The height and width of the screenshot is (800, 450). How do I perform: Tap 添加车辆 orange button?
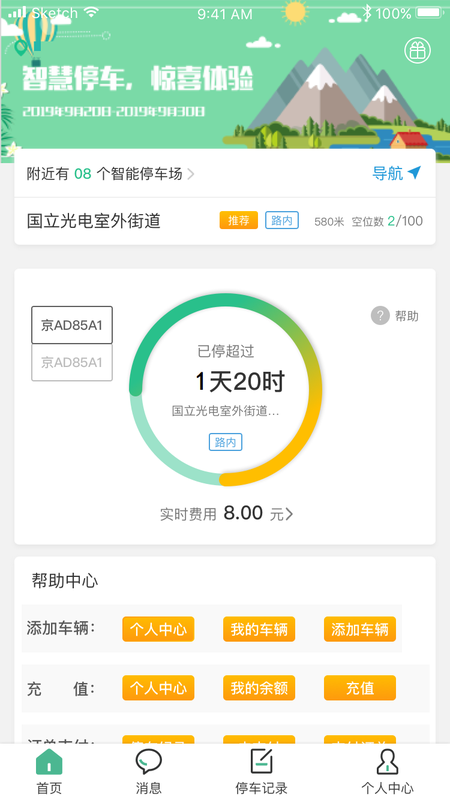coord(360,629)
